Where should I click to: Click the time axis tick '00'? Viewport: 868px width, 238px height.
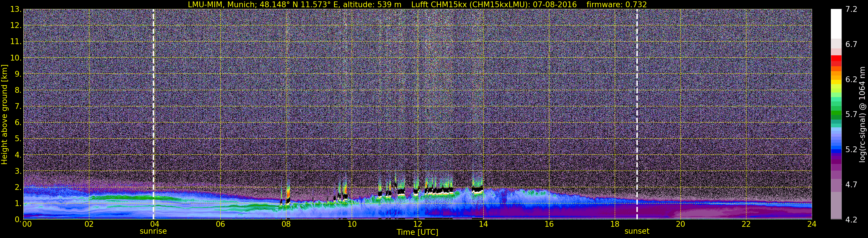(x=27, y=224)
